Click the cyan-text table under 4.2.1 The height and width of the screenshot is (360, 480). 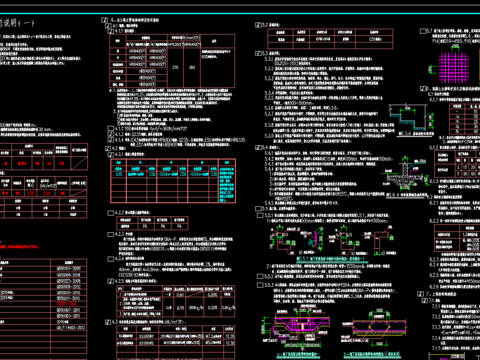pos(173,181)
